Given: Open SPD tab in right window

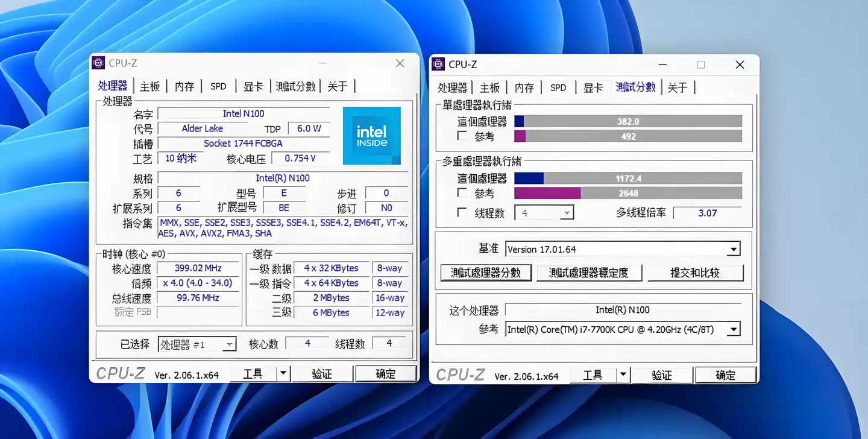Looking at the screenshot, I should tap(558, 87).
